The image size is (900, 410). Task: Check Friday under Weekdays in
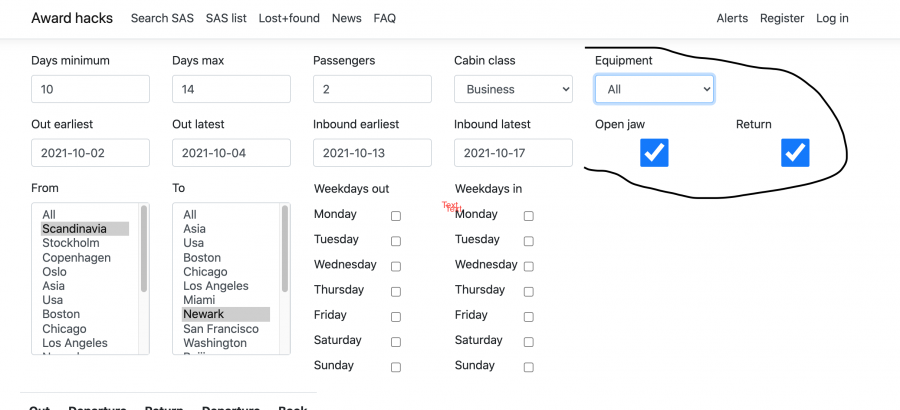(x=529, y=317)
